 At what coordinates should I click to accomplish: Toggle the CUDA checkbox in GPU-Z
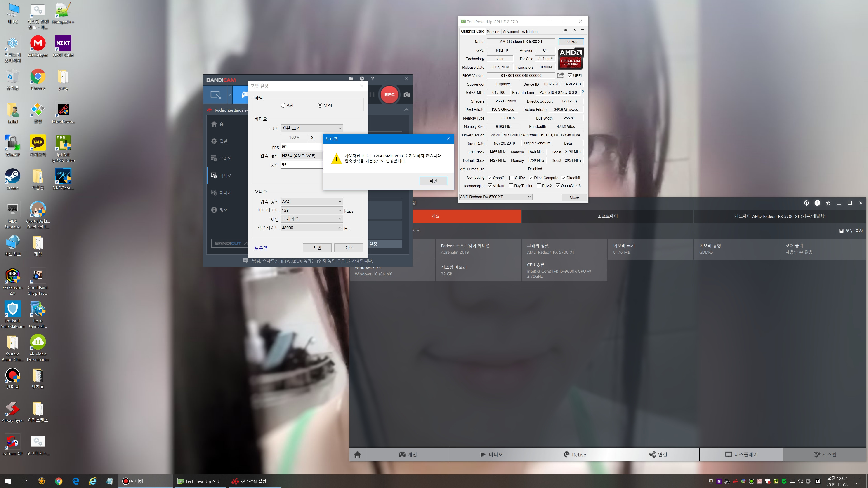pos(512,178)
